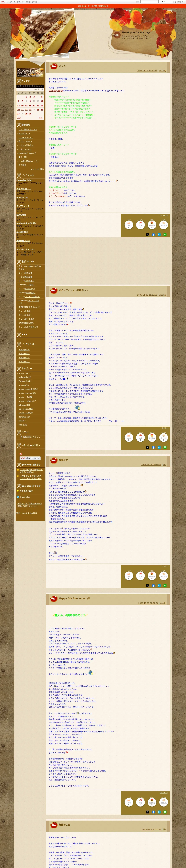
Task: Open category arashi concerts
Action: click(x=26, y=389)
